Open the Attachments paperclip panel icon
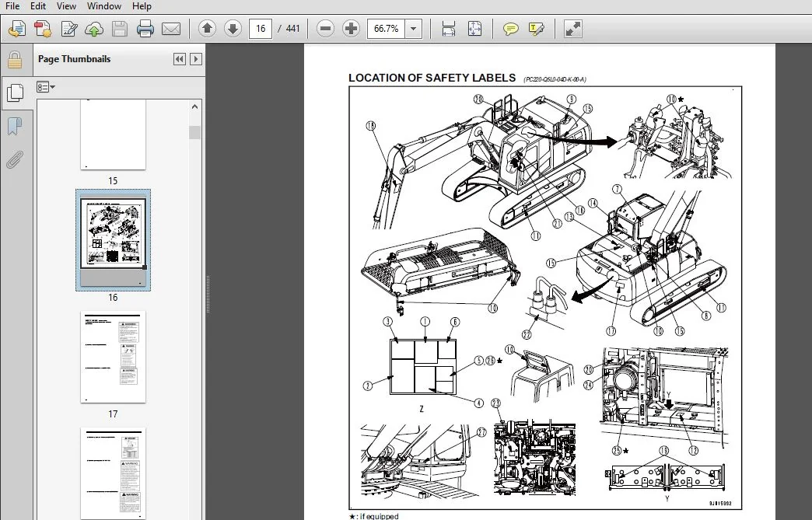 click(15, 159)
